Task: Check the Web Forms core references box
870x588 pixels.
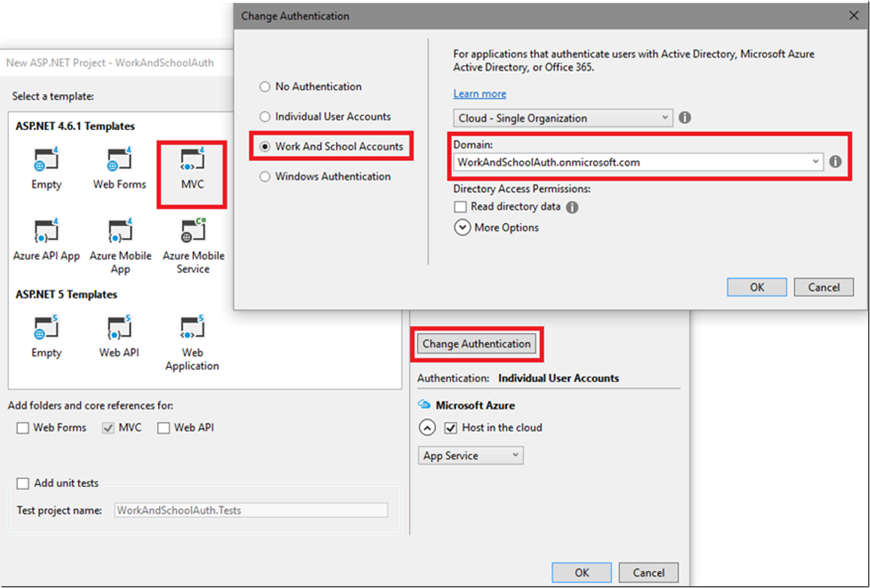Action: tap(23, 428)
